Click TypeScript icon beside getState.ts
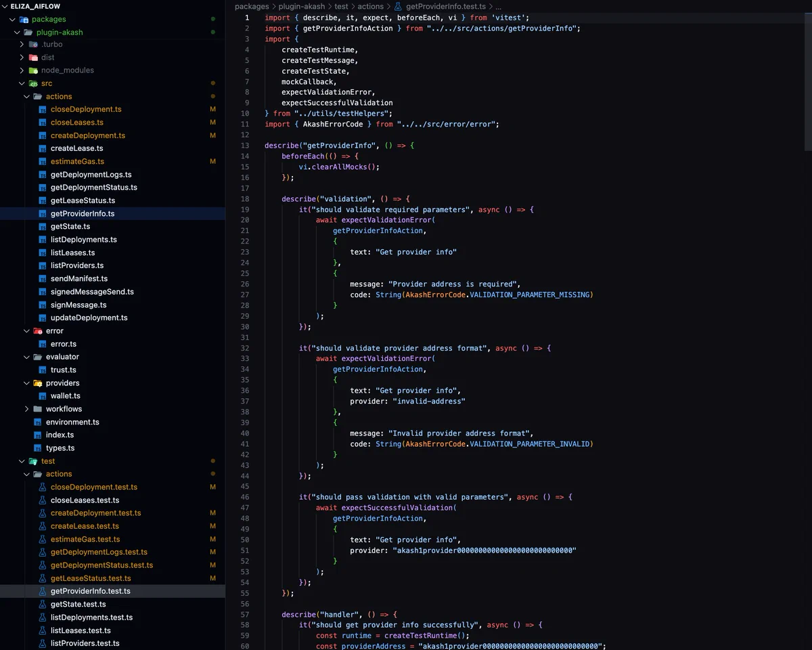The height and width of the screenshot is (650, 812). [x=43, y=227]
